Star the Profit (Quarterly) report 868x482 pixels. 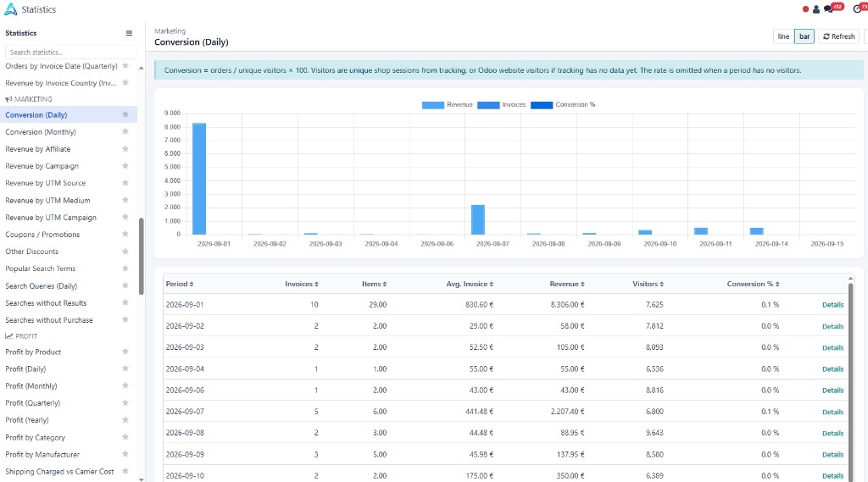(x=125, y=403)
